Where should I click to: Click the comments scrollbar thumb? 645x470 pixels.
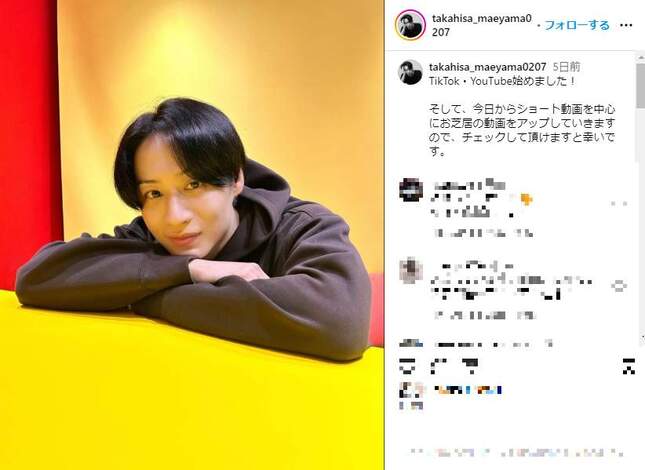point(640,85)
